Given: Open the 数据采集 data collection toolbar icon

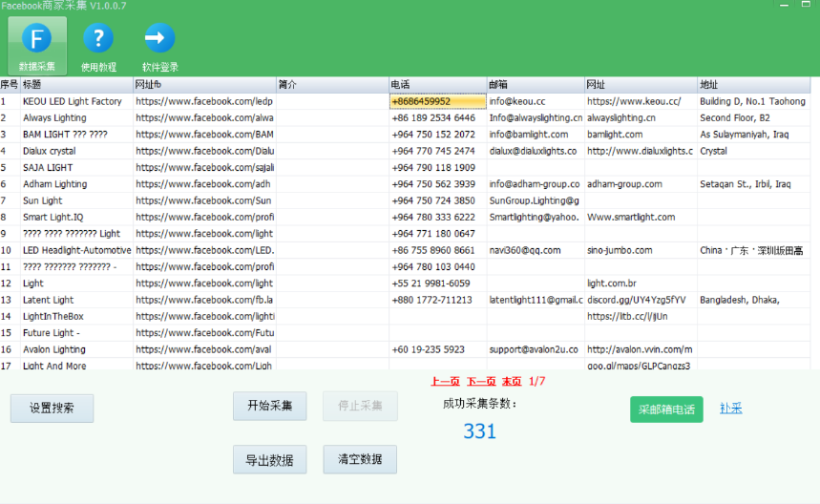Looking at the screenshot, I should [x=37, y=46].
